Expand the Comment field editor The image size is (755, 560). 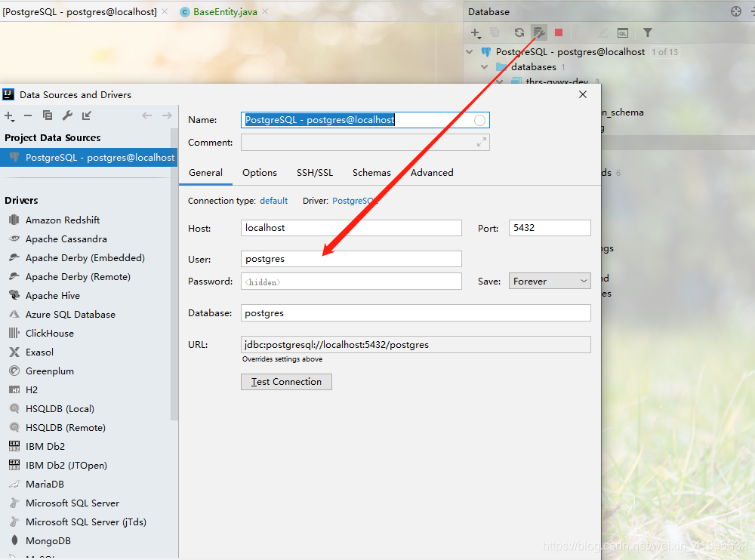coord(483,142)
